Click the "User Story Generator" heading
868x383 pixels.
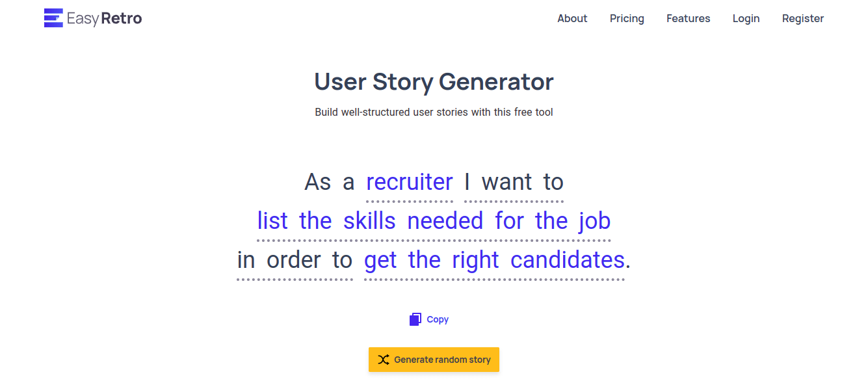(x=434, y=82)
